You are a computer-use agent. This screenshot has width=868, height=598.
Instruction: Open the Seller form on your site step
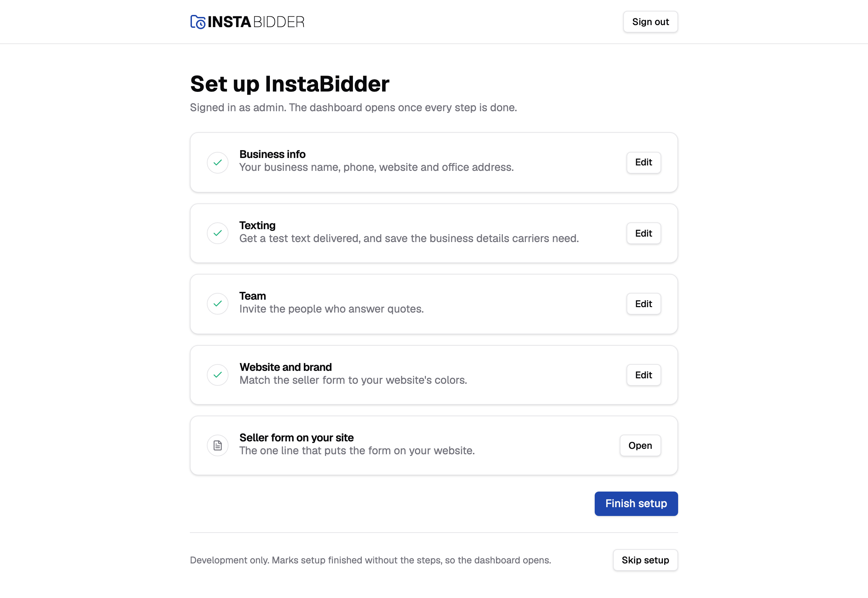tap(640, 445)
